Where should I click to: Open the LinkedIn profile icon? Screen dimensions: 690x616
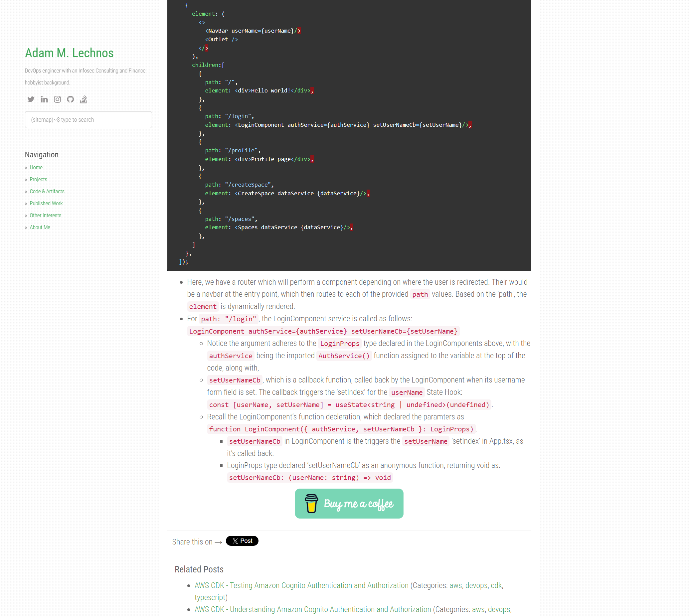coord(44,99)
